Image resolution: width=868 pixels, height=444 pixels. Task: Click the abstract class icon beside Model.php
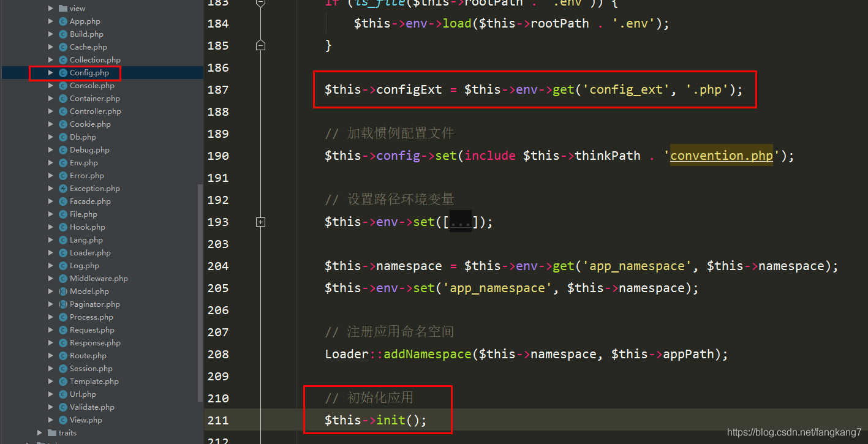pos(62,292)
